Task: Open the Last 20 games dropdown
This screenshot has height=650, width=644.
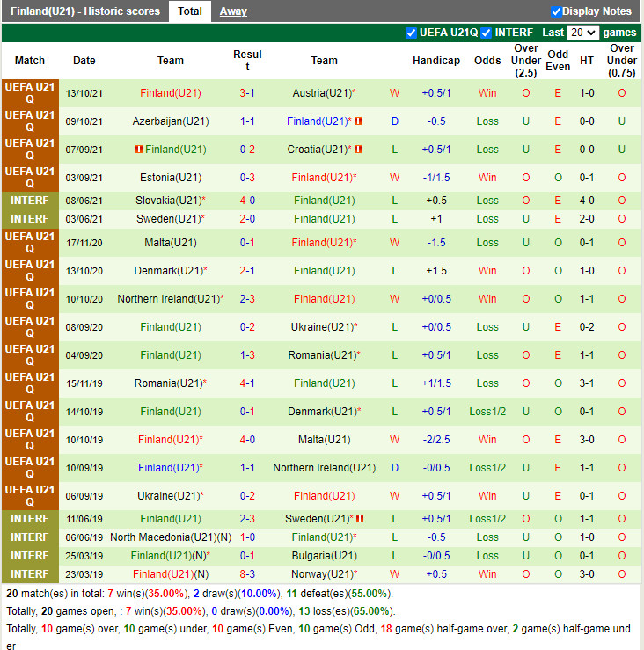Action: coord(583,33)
